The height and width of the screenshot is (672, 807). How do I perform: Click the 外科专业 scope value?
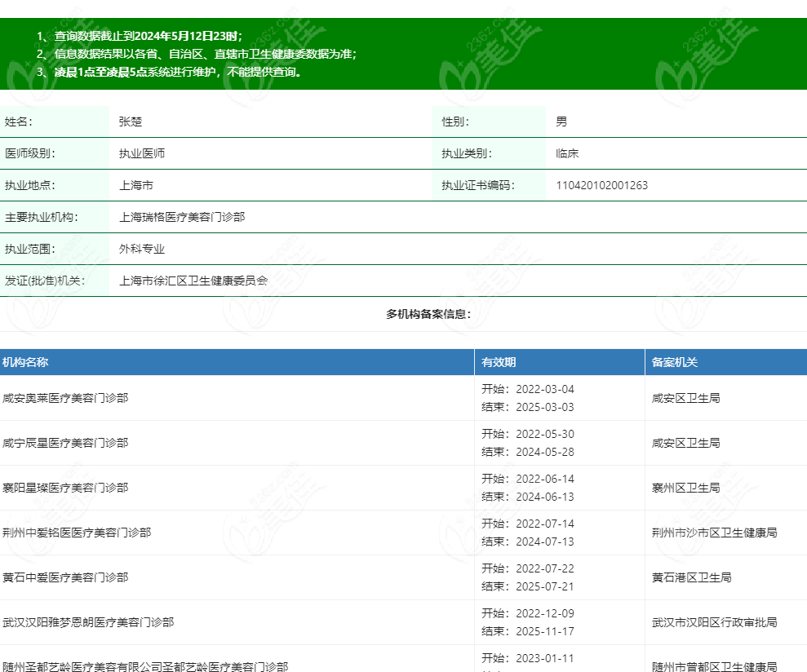142,249
